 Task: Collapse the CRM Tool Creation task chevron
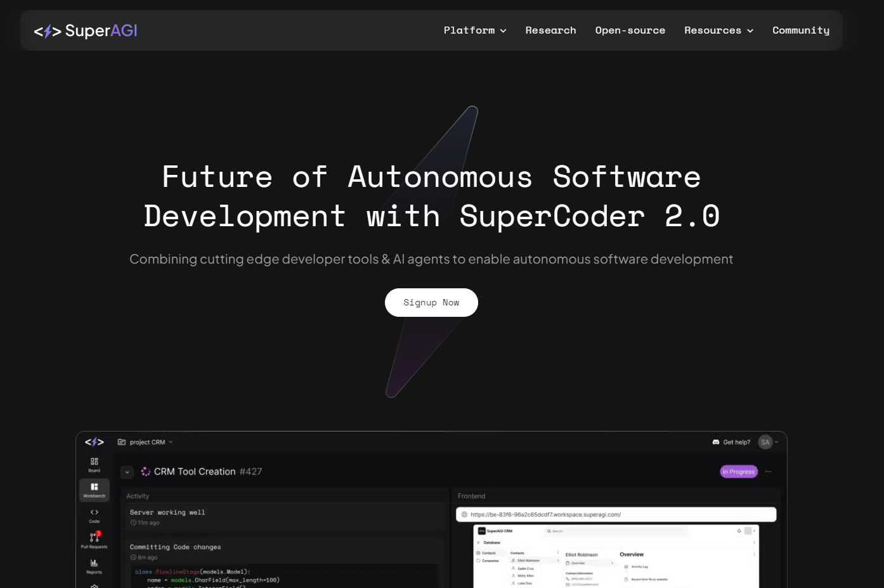(x=127, y=472)
